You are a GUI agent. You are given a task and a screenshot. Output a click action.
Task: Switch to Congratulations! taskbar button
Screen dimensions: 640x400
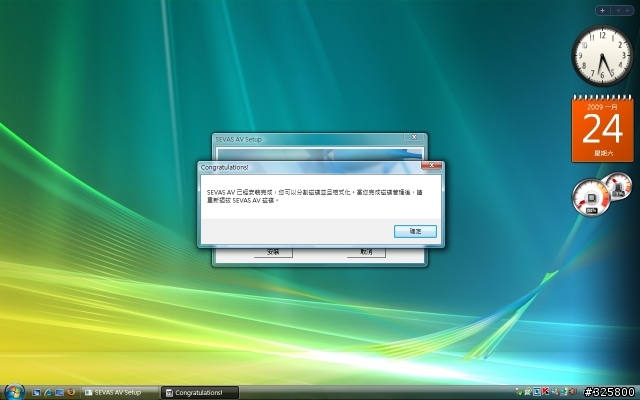click(x=200, y=393)
